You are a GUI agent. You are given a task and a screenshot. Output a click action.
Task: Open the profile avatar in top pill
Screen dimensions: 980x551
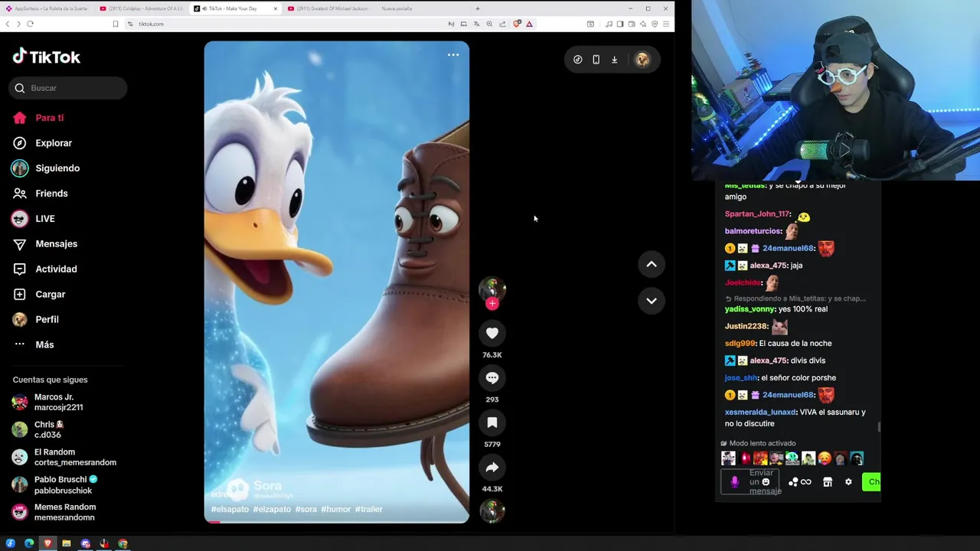(x=642, y=60)
